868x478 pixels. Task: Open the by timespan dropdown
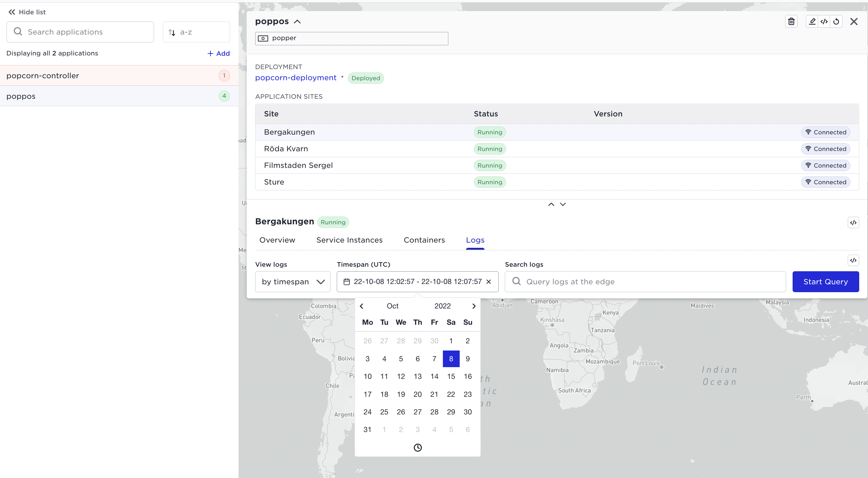tap(292, 282)
